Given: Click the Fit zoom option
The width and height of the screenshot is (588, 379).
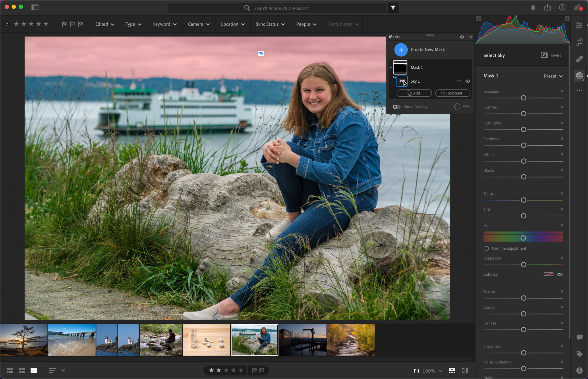Looking at the screenshot, I should [x=416, y=371].
